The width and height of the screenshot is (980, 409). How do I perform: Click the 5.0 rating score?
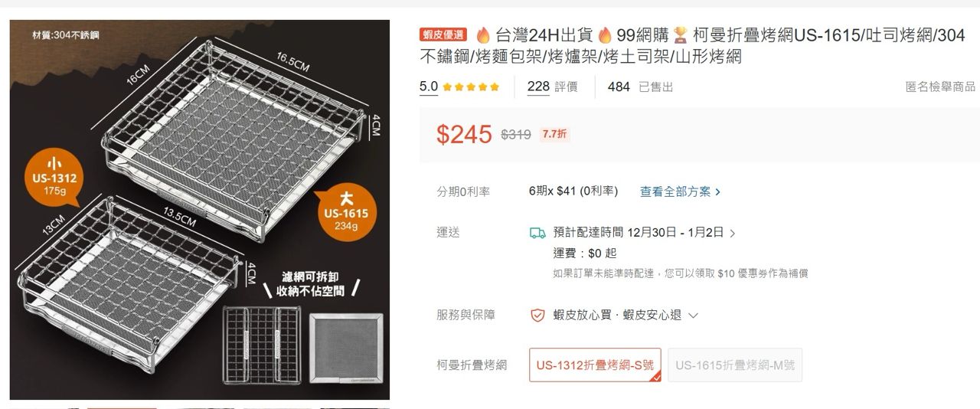pos(429,87)
